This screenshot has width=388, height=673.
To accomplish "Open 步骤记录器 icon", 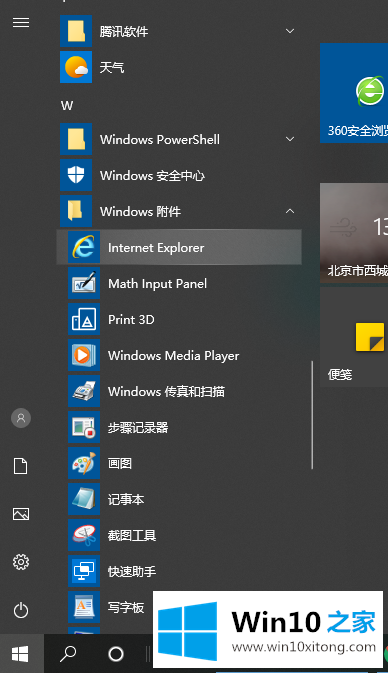I will pyautogui.click(x=84, y=427).
